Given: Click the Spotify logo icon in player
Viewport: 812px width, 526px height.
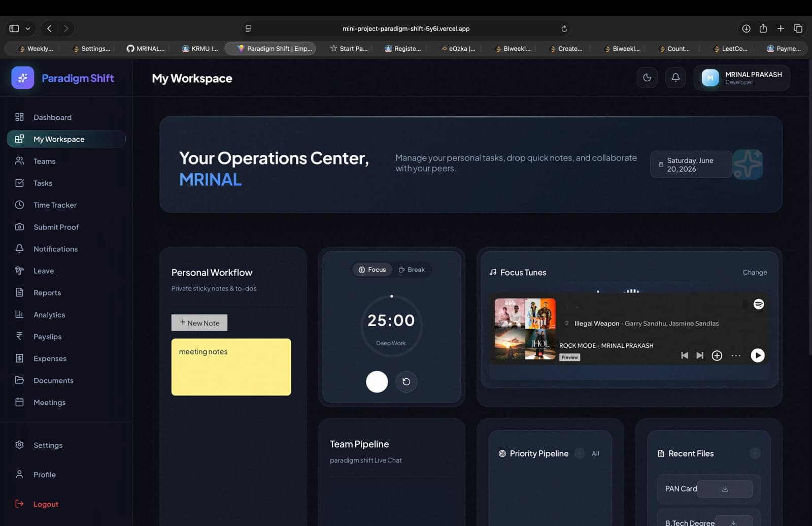Looking at the screenshot, I should [759, 304].
